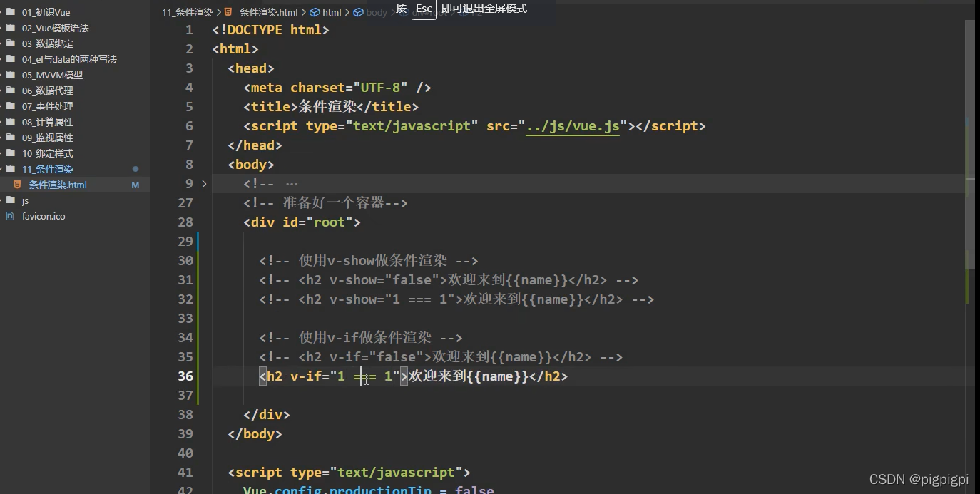This screenshot has height=494, width=980.
Task: Click the v-if attribute on line 36
Action: pos(306,376)
